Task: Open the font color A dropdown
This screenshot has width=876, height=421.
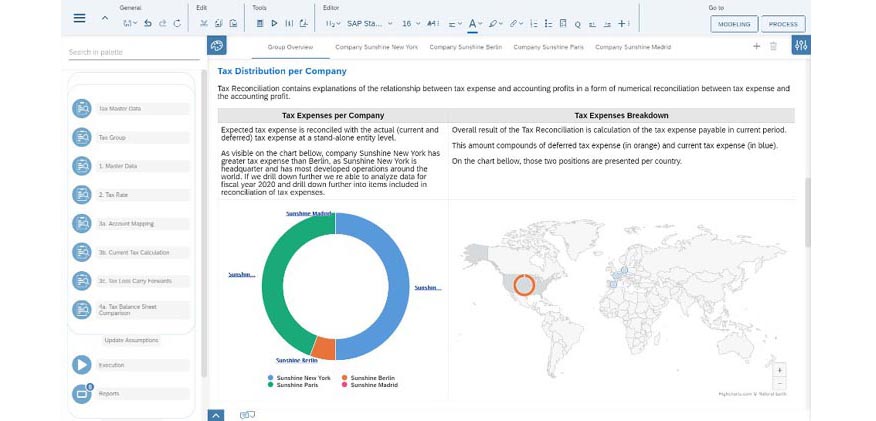Action: click(475, 23)
